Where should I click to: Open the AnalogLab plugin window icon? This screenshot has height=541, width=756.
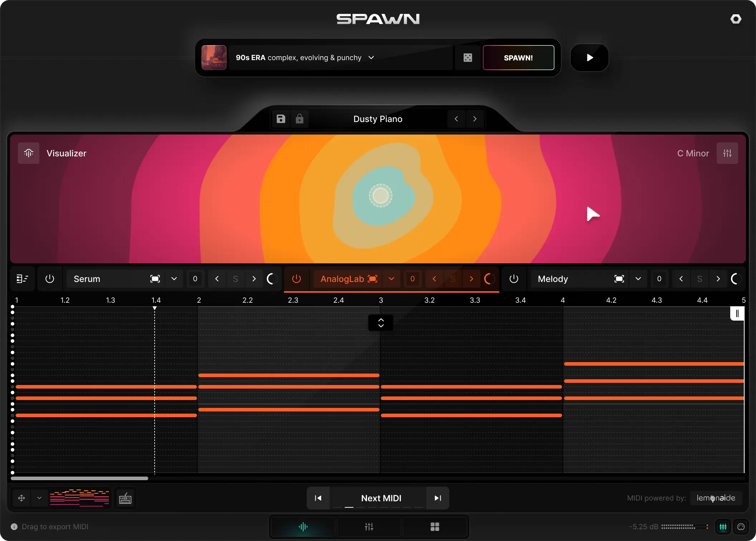point(373,279)
